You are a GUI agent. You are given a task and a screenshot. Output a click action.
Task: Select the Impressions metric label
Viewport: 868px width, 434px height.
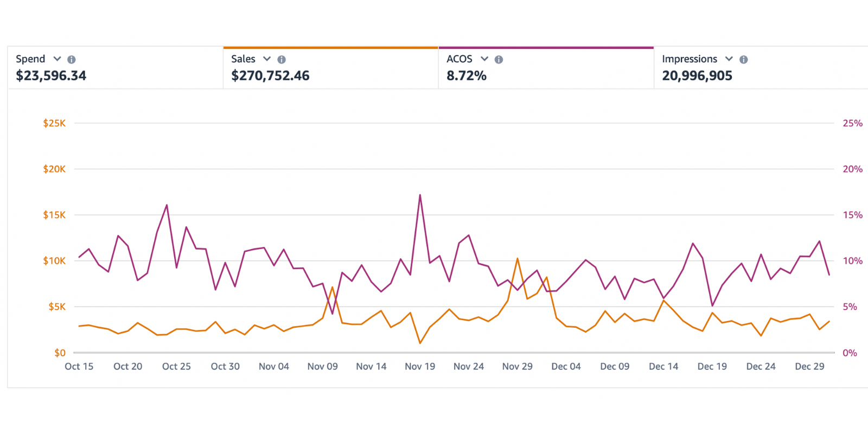tap(690, 59)
